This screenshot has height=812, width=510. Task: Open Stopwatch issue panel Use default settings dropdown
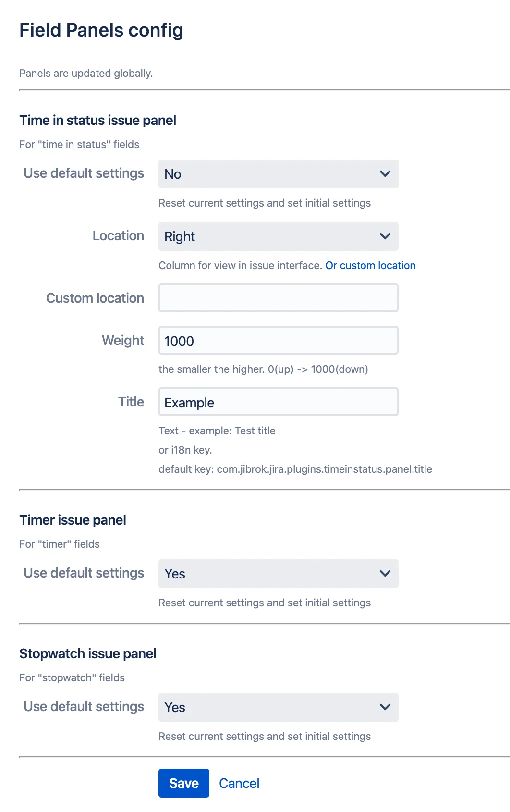click(279, 707)
